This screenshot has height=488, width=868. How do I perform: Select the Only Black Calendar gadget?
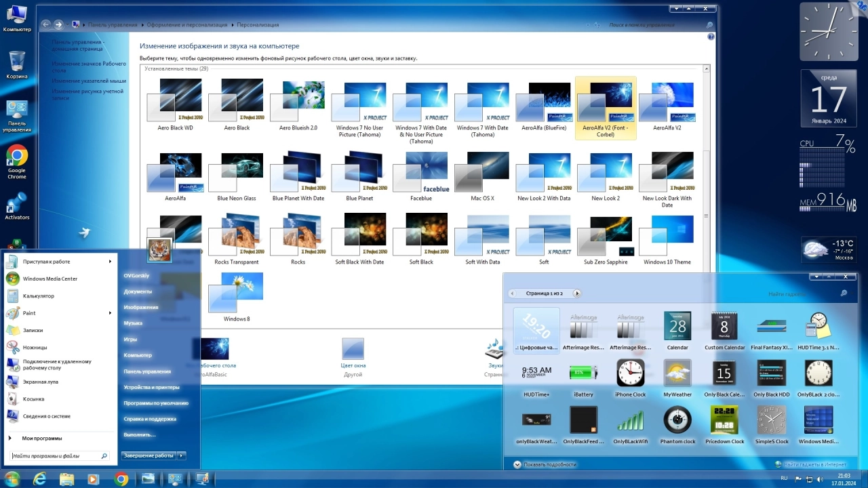click(724, 378)
